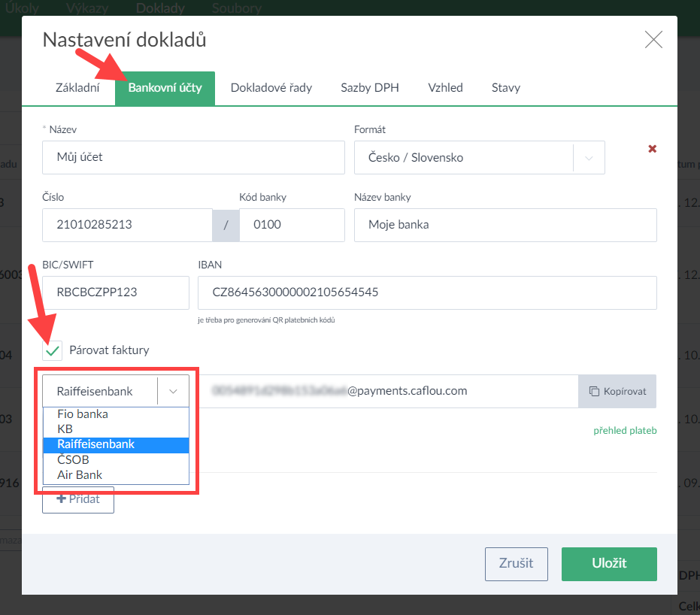This screenshot has height=615, width=700.
Task: Click the red X to remove the bank account
Action: 653,149
